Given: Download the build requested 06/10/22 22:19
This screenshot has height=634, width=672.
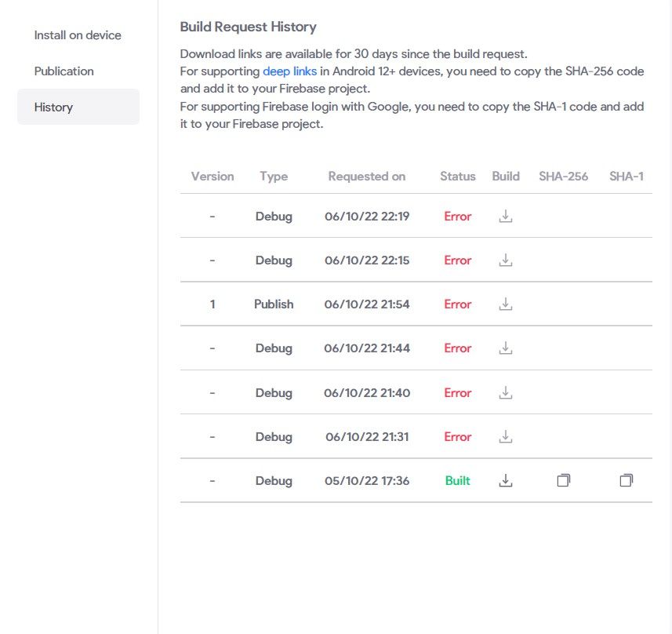Looking at the screenshot, I should click(506, 217).
